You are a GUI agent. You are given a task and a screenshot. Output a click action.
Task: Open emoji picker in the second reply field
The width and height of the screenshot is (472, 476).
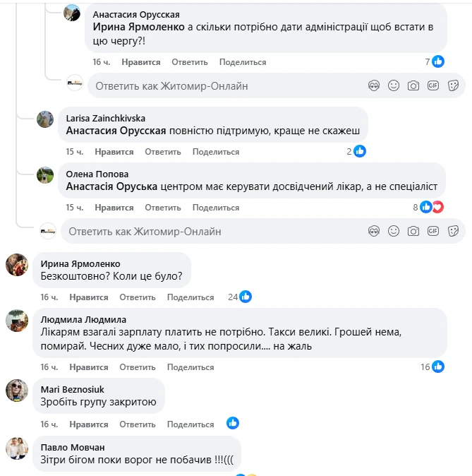394,232
